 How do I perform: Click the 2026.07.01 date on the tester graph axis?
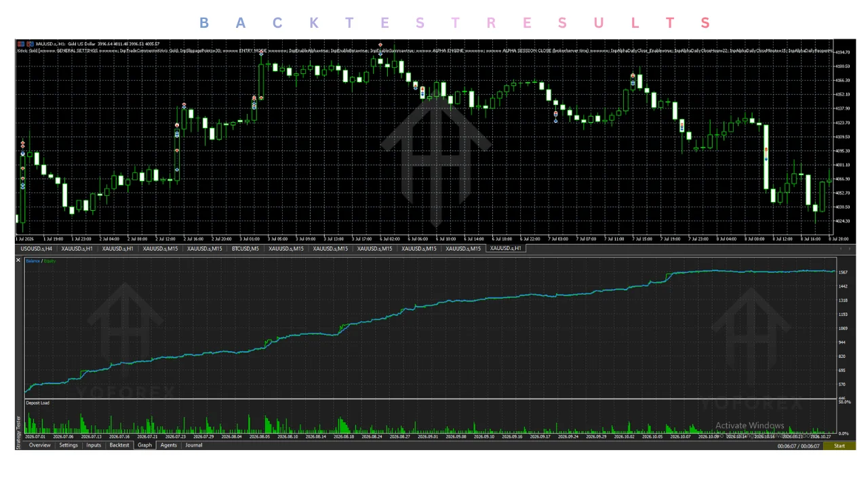pyautogui.click(x=35, y=437)
